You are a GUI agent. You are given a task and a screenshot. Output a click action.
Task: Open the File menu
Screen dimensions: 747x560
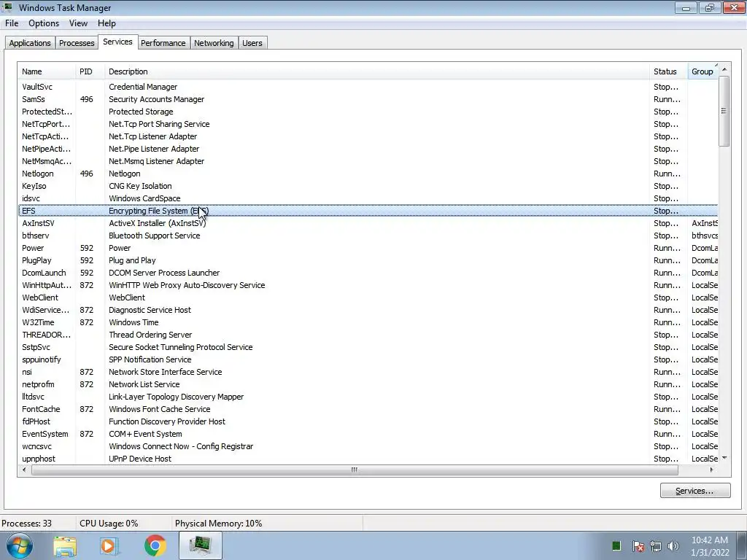click(x=12, y=23)
